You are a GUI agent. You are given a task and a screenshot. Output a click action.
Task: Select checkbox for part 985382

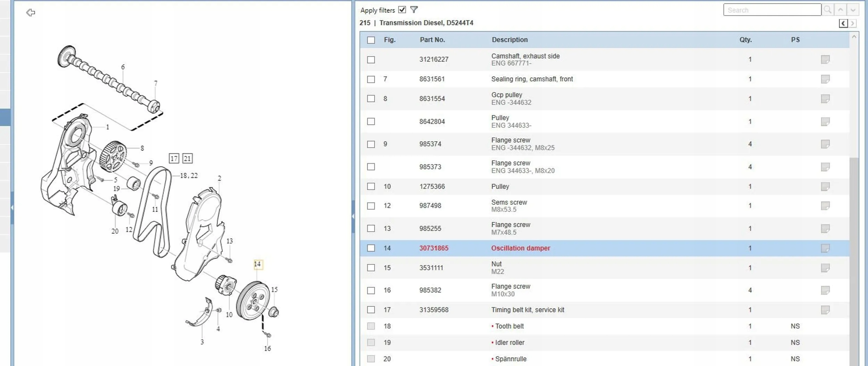371,290
